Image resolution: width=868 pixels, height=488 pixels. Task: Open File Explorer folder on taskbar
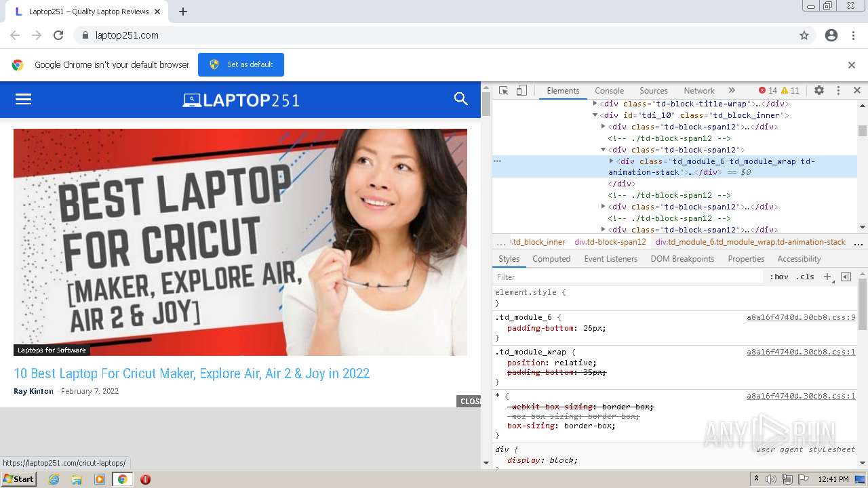pyautogui.click(x=77, y=479)
